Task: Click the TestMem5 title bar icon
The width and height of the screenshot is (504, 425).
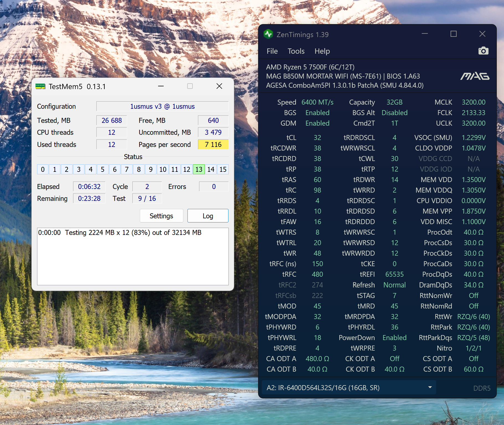Action: click(x=40, y=86)
